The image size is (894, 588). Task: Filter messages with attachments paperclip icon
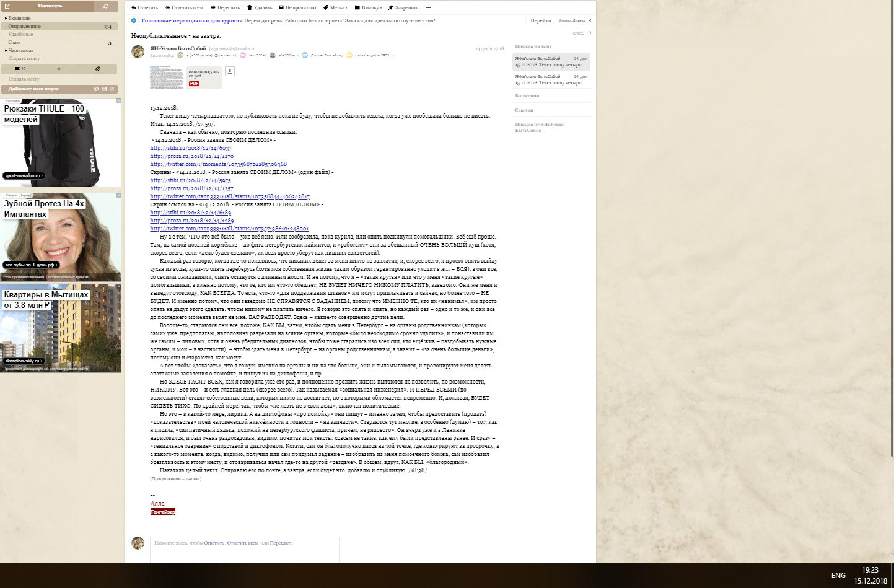pyautogui.click(x=98, y=69)
